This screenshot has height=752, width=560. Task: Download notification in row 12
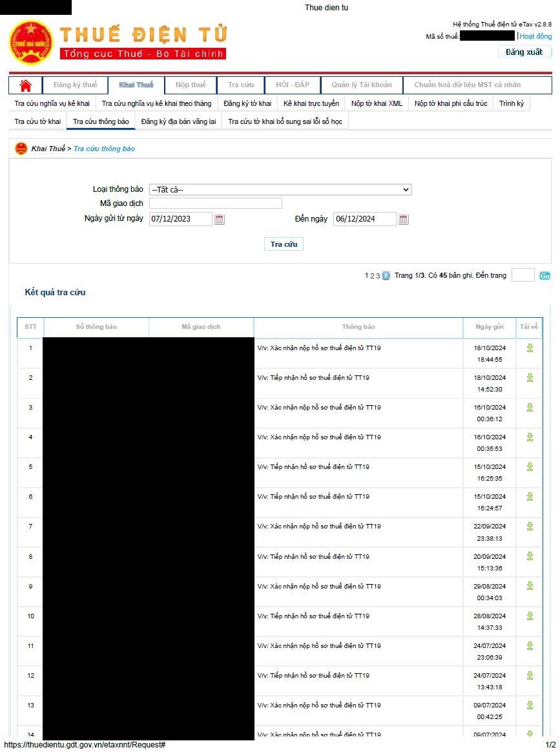coord(530,675)
